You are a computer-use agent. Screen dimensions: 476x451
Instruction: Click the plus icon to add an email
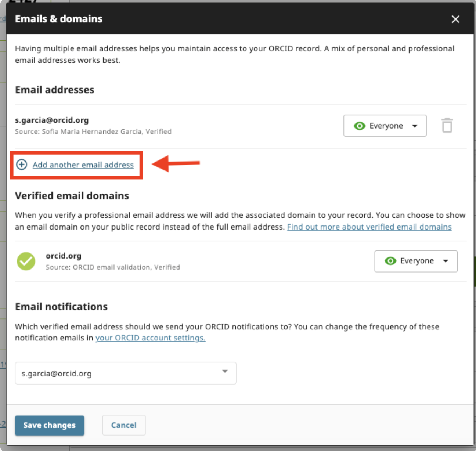click(x=22, y=165)
